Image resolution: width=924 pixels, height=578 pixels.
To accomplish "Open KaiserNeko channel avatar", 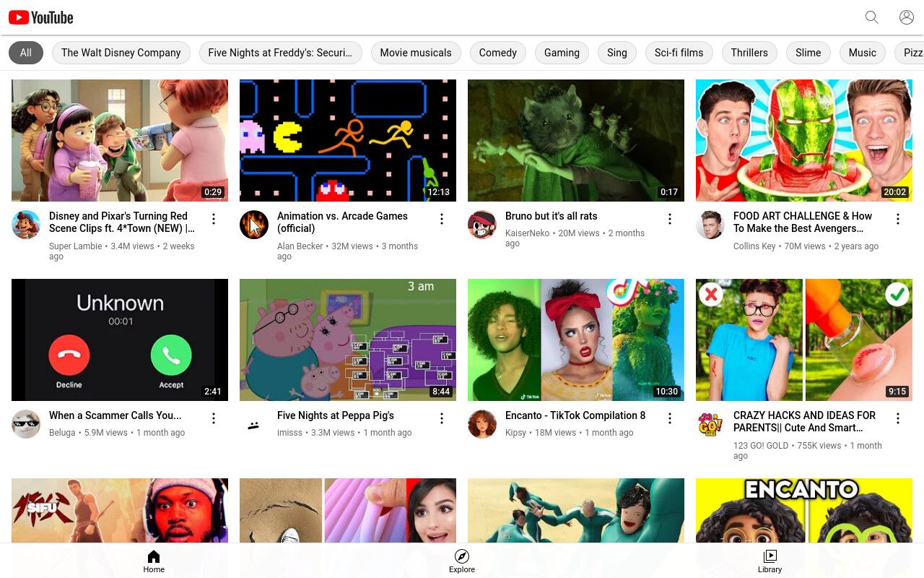I will tap(482, 225).
